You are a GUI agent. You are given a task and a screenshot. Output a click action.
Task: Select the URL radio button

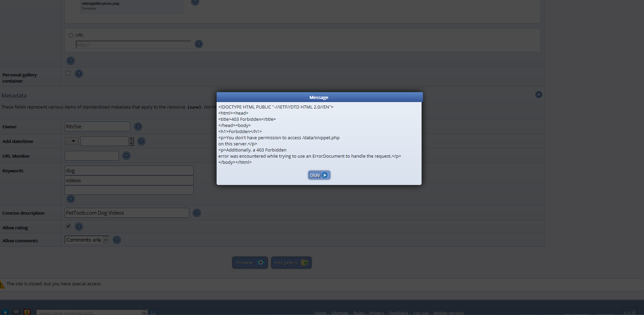pyautogui.click(x=71, y=35)
